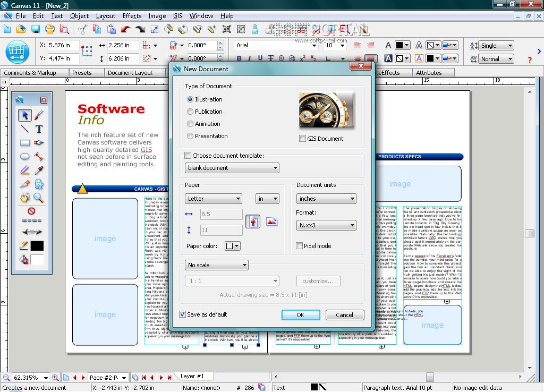The image size is (544, 392).
Task: Open the Normal character spacing dropdown
Action: [496, 59]
